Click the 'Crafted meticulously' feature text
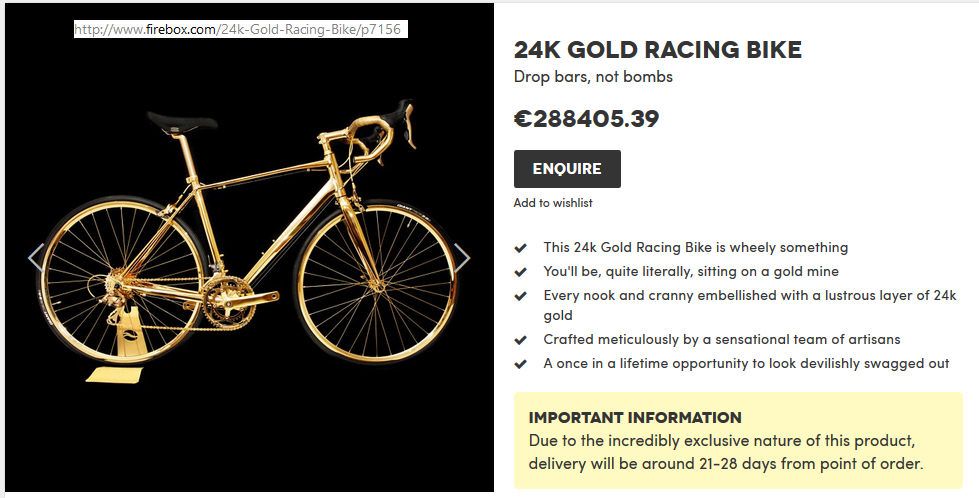979x498 pixels. tap(721, 340)
